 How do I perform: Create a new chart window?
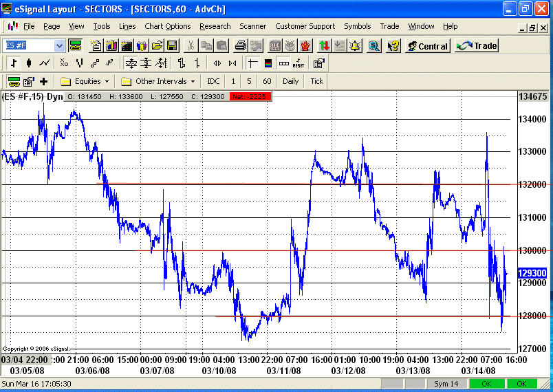coord(111,46)
